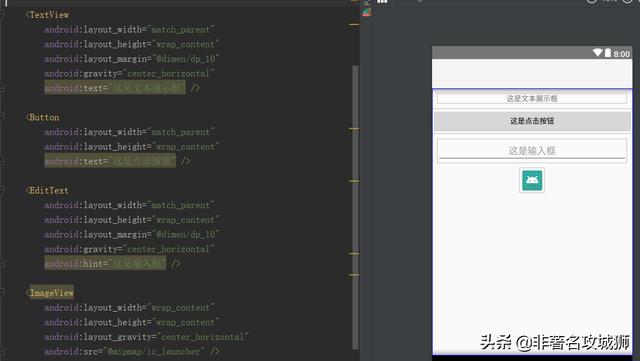The image size is (640, 361).
Task: Click the <EditText opening tag
Action: (x=47, y=191)
